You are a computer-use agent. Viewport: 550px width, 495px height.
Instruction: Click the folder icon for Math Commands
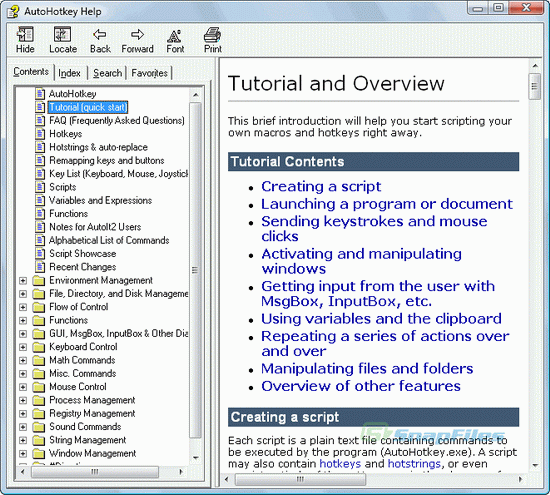point(39,360)
